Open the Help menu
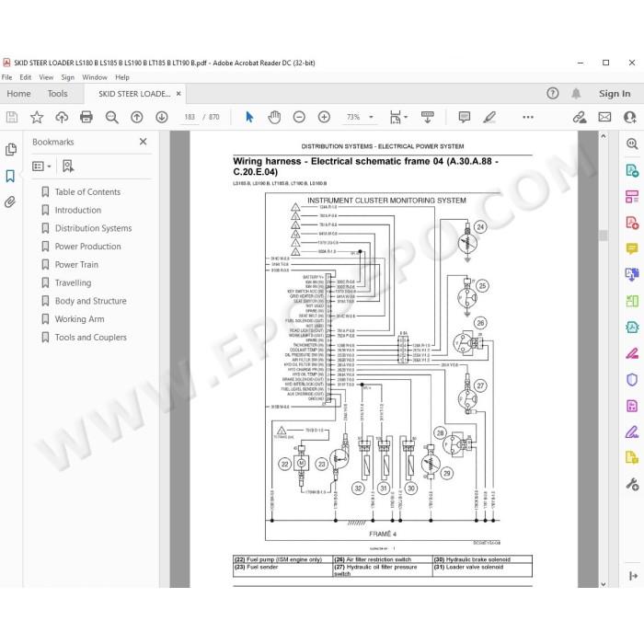 point(122,77)
